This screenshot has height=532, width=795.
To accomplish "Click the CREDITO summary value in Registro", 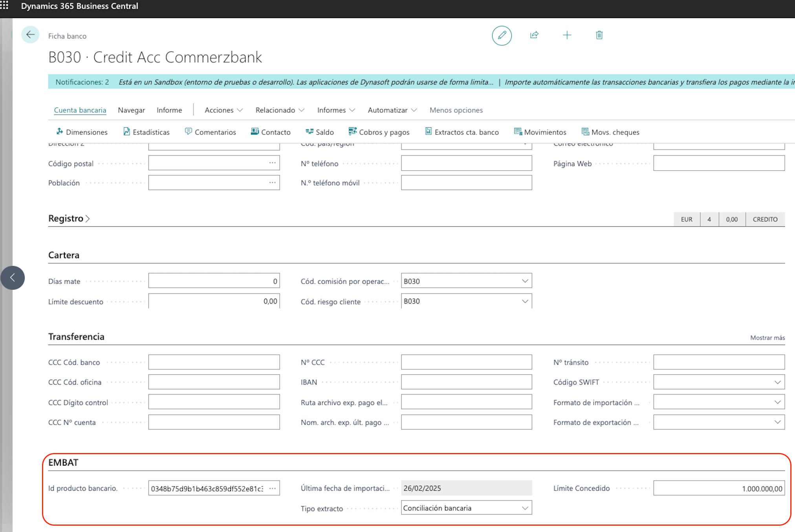I will point(765,219).
